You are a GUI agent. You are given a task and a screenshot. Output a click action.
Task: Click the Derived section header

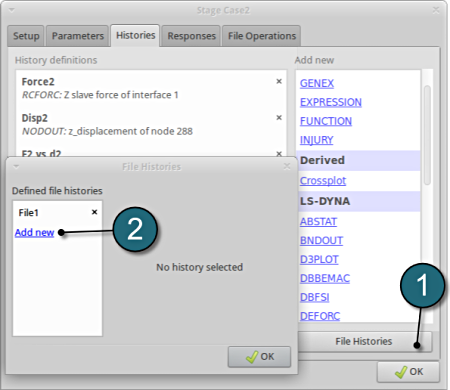(x=358, y=161)
